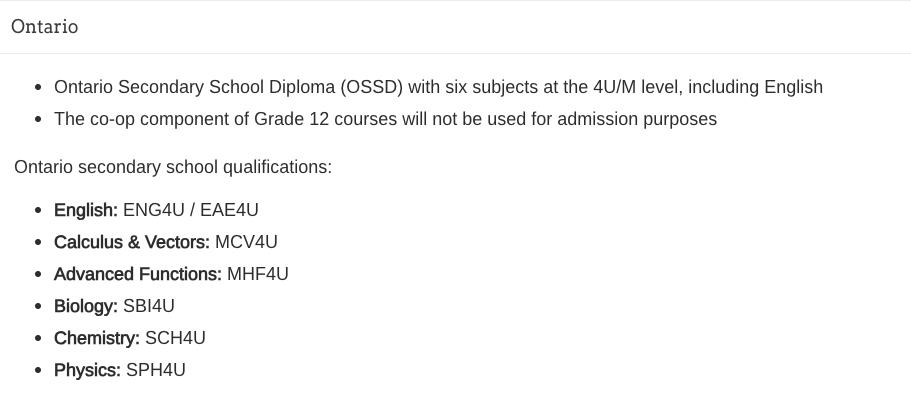This screenshot has width=911, height=406.
Task: Click the OSSD six subjects requirement line
Action: click(439, 87)
